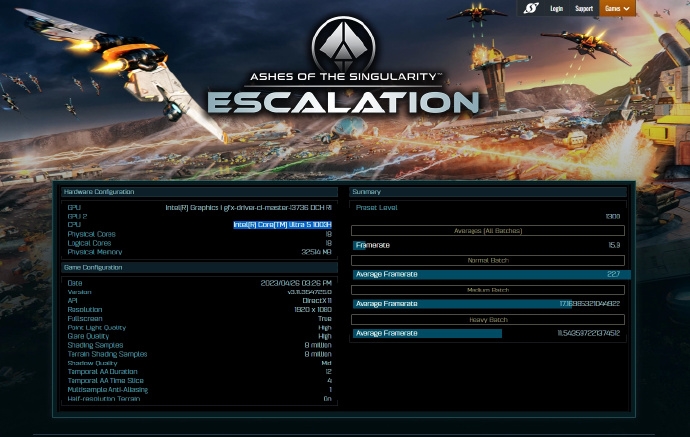Click the Normal Batch Average Framerate bar

point(488,274)
